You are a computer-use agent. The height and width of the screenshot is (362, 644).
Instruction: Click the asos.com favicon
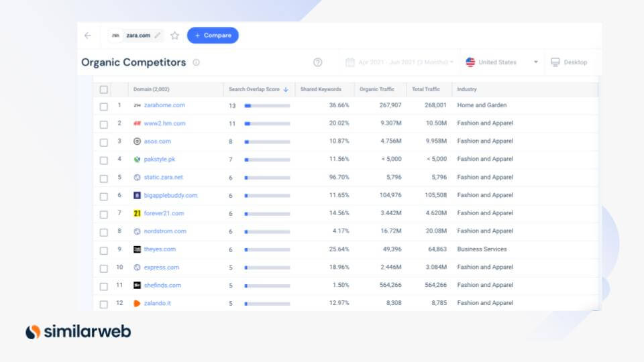137,141
